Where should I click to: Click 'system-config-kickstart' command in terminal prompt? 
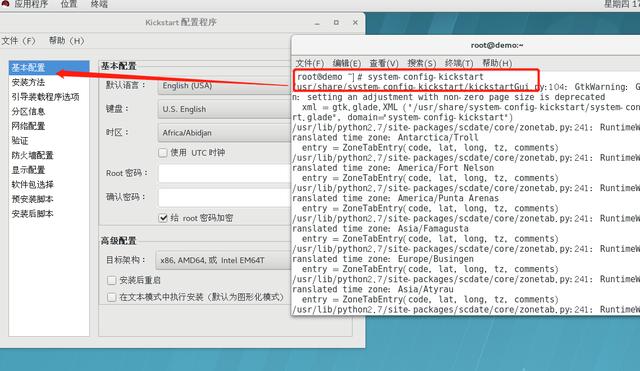click(425, 77)
